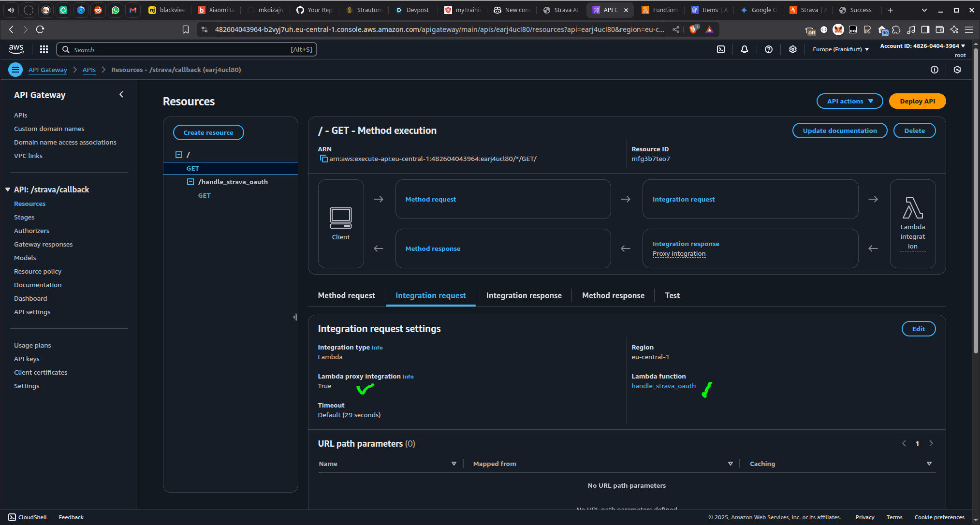The width and height of the screenshot is (980, 525).
Task: Click the Lambda integration icon
Action: 913,208
